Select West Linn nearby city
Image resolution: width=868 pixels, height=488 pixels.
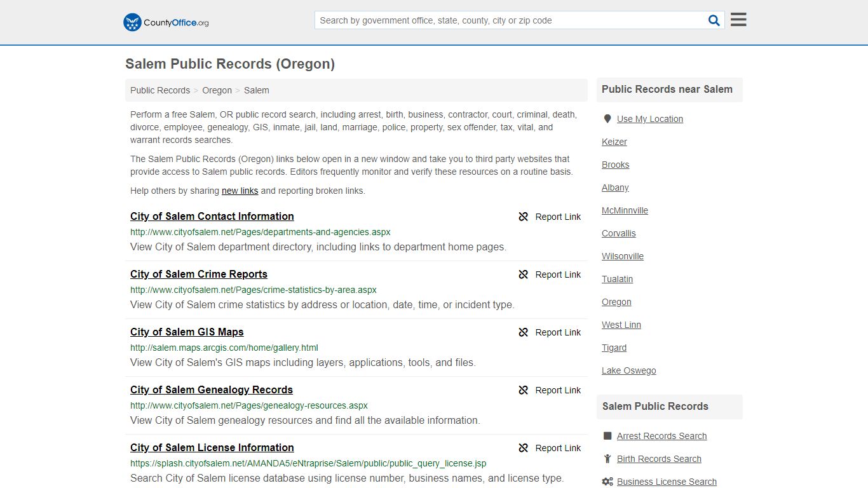[x=621, y=325]
